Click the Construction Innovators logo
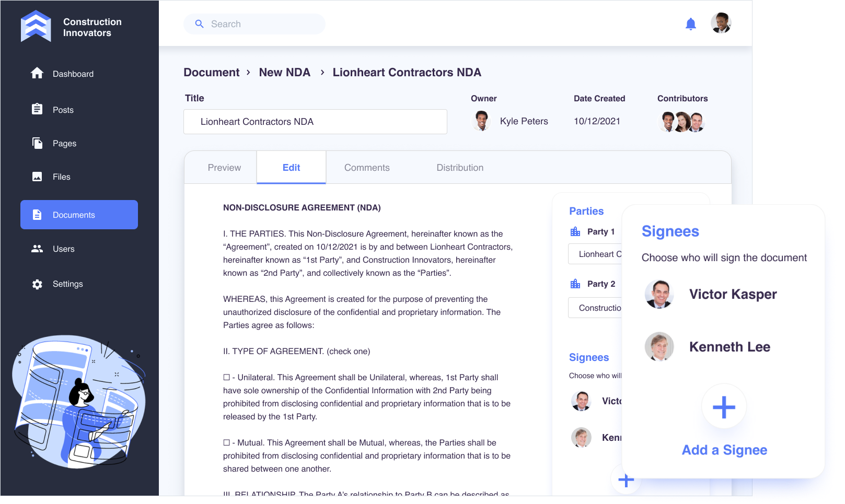 [36, 27]
